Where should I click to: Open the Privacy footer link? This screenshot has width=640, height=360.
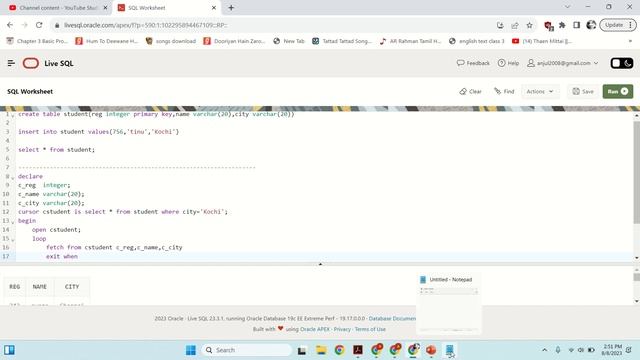pyautogui.click(x=342, y=329)
